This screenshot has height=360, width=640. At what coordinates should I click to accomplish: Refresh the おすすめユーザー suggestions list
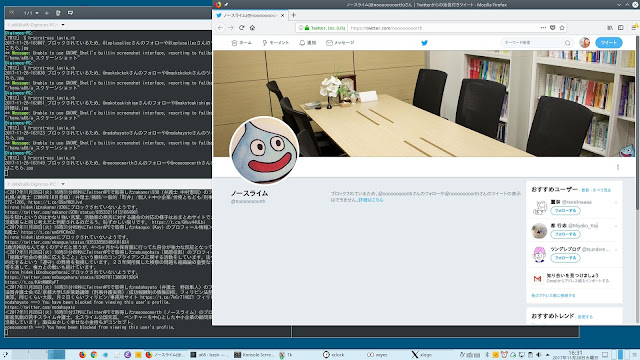coord(585,190)
